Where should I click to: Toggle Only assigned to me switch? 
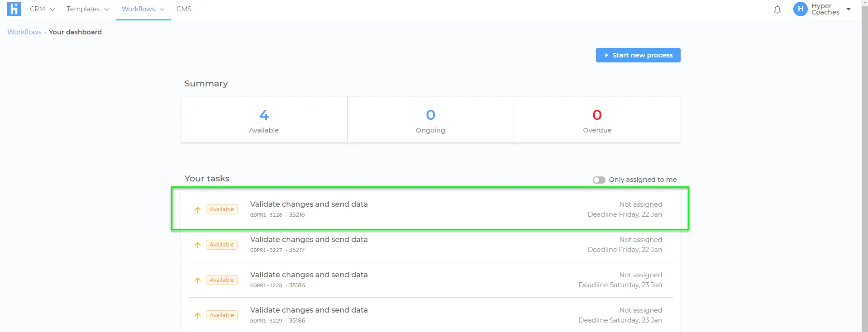tap(599, 180)
